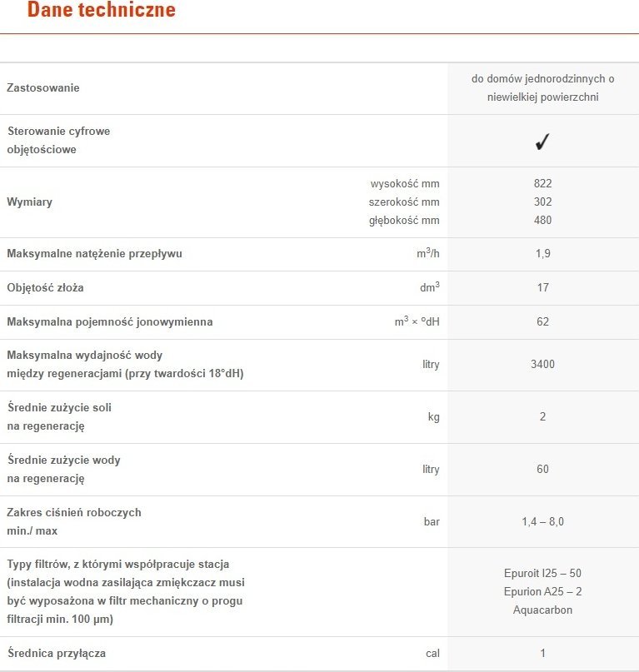Select the water consumption value 60

pos(542,470)
